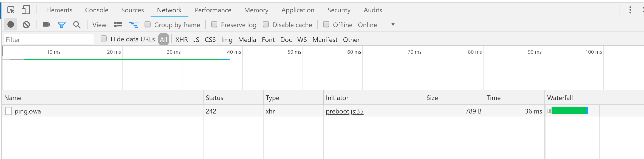Switch to large request rows view
644x159 pixels.
(118, 25)
